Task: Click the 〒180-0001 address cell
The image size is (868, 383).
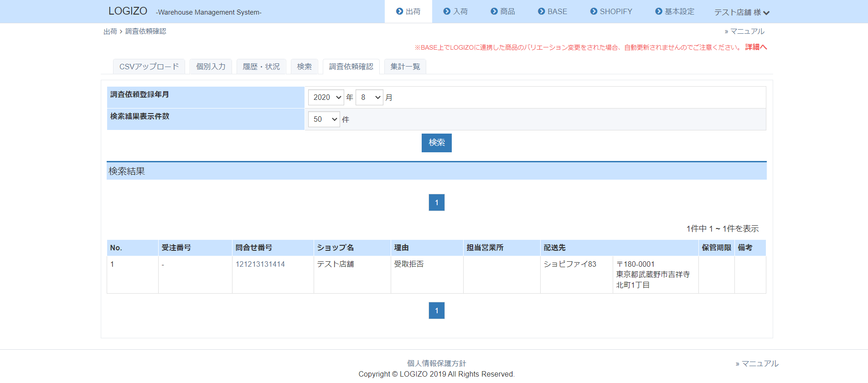Action: [x=656, y=274]
